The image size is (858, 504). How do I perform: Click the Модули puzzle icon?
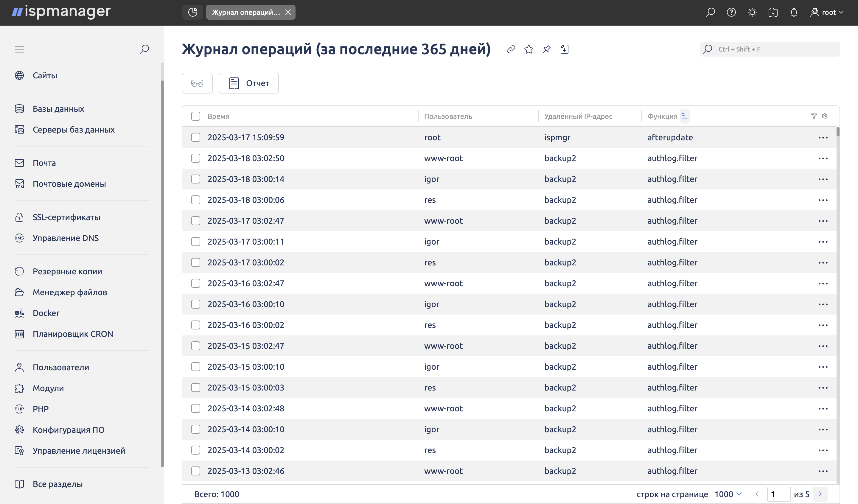[x=19, y=388]
